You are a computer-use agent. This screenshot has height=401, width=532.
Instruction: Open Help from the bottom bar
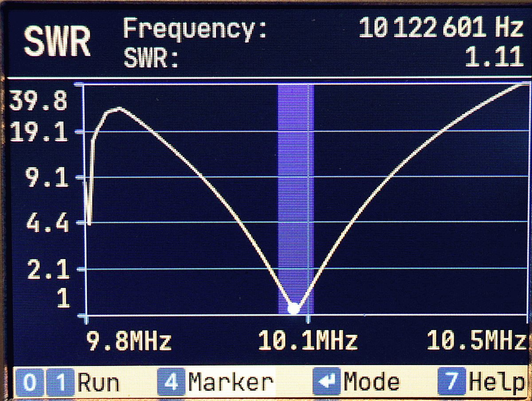[x=496, y=382]
